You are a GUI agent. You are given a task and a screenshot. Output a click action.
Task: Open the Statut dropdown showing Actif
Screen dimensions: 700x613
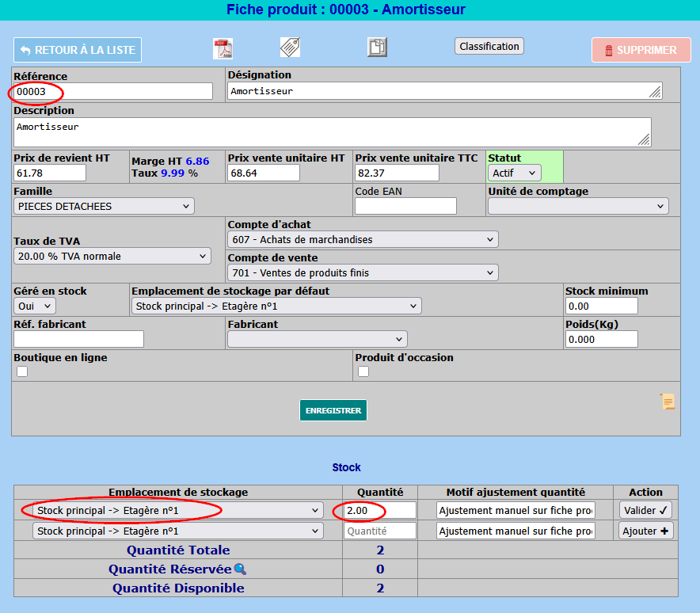(x=515, y=173)
